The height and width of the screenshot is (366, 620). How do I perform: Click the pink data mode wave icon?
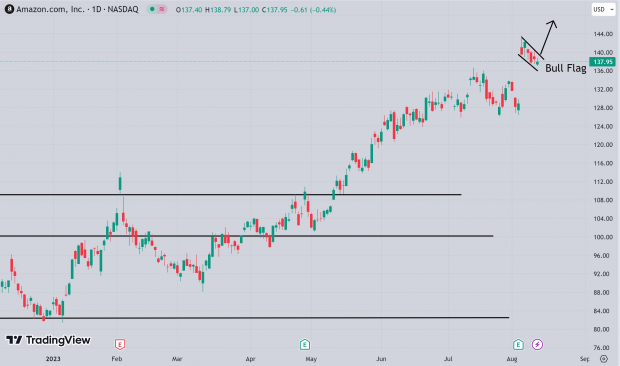pyautogui.click(x=162, y=9)
